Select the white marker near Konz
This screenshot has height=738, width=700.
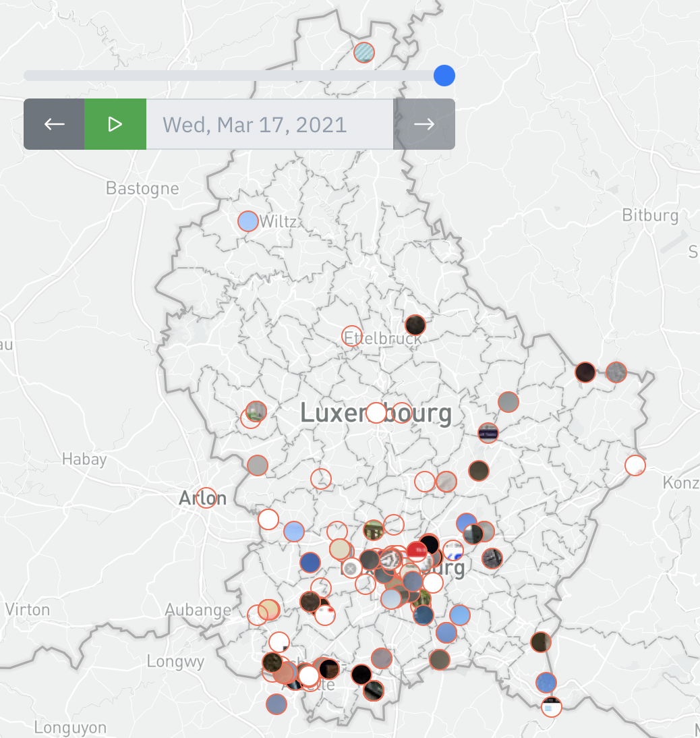tap(635, 465)
